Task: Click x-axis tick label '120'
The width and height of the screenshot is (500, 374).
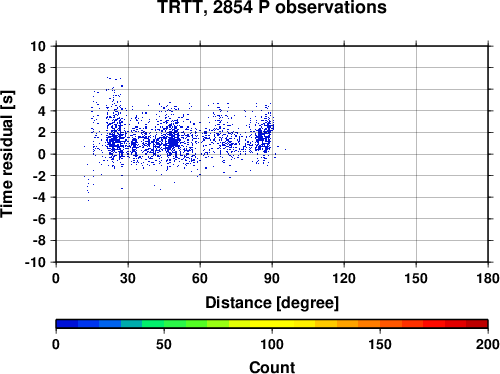Action: (x=344, y=278)
